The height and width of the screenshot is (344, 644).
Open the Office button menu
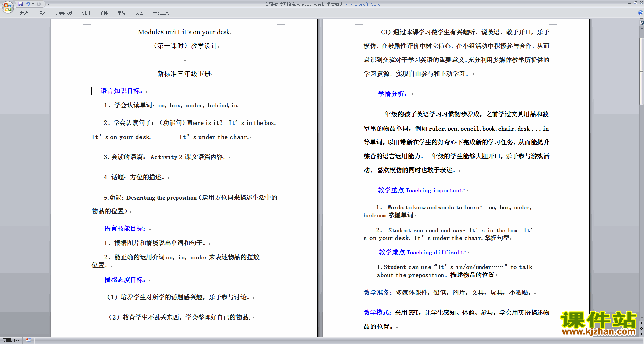[7, 7]
